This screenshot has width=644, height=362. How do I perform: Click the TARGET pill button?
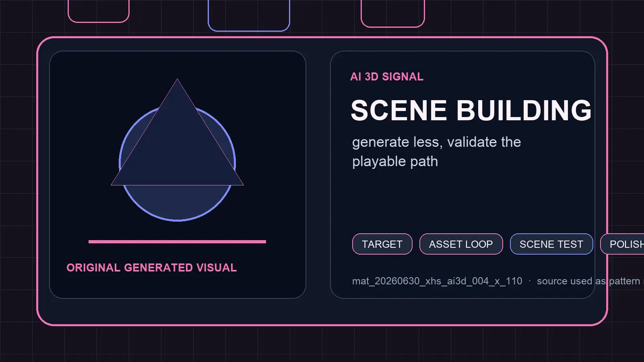(382, 244)
